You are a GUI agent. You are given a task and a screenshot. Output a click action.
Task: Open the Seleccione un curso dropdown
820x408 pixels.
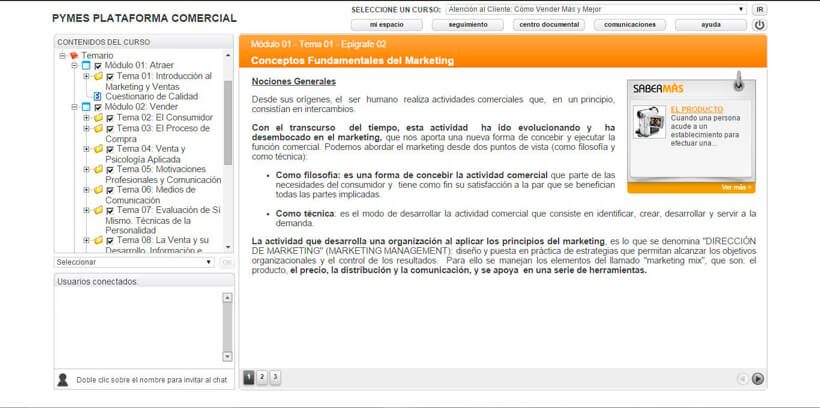(x=596, y=9)
